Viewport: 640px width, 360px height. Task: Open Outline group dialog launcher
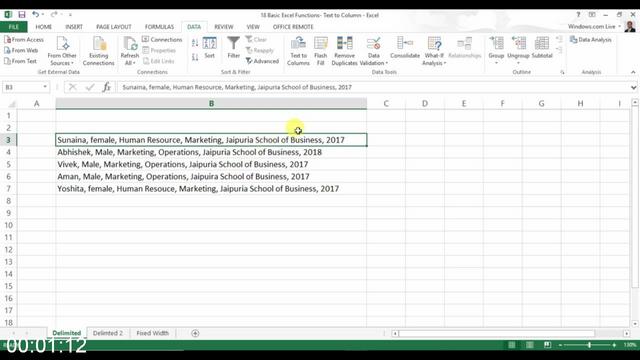point(562,72)
